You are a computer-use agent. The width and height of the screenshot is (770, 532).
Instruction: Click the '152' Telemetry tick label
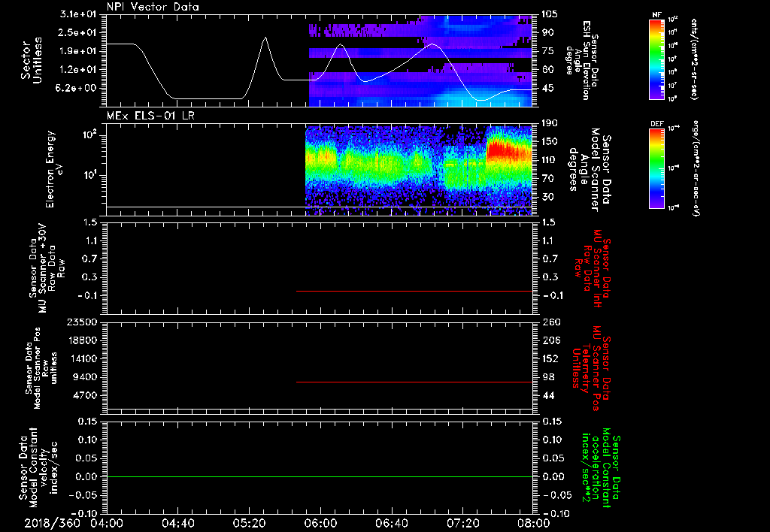(550, 358)
